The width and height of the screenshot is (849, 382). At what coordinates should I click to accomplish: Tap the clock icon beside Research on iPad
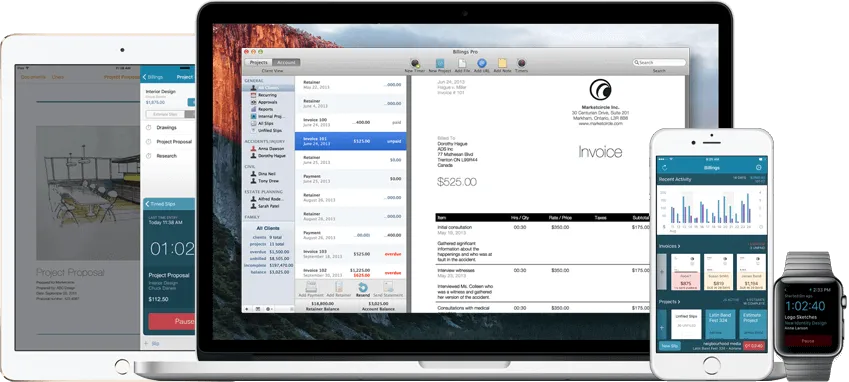tap(149, 156)
